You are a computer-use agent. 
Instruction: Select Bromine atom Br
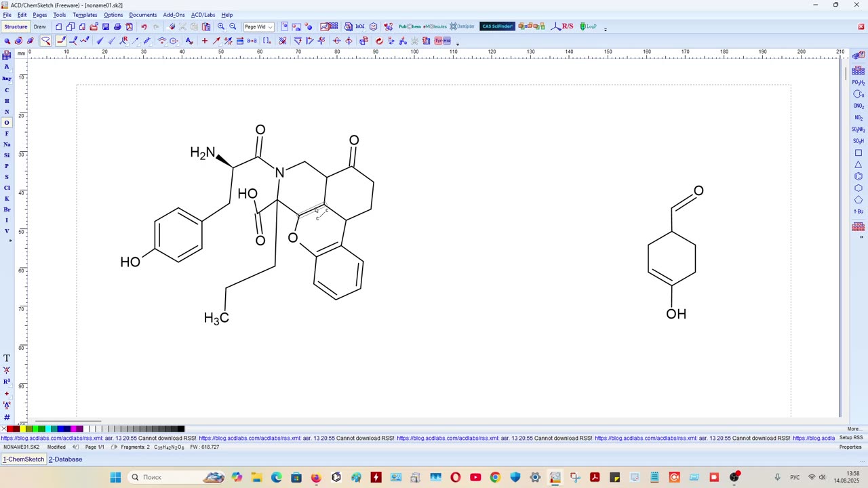click(x=7, y=209)
